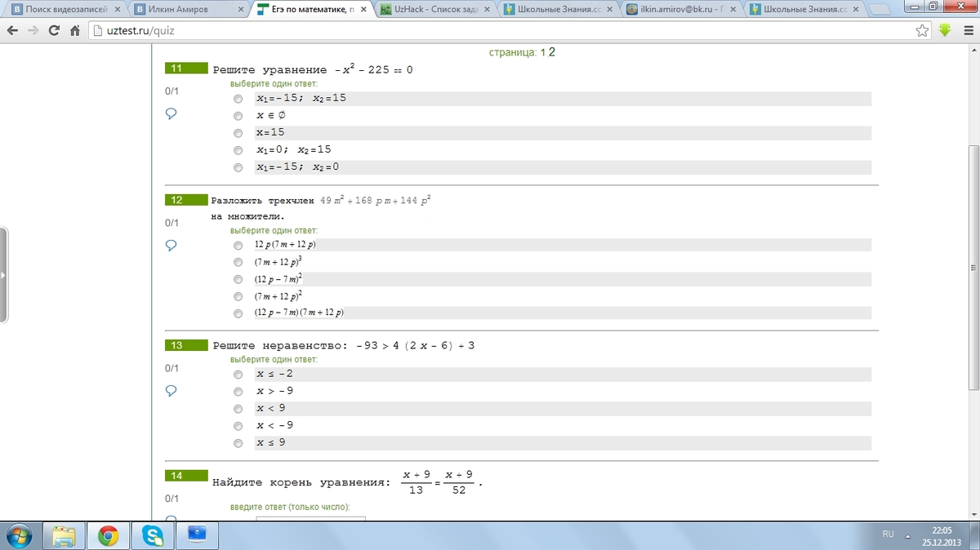Switch to the ilkin.amirov@bk.ru mail tab
Viewport: 980px width, 550px height.
pyautogui.click(x=680, y=10)
